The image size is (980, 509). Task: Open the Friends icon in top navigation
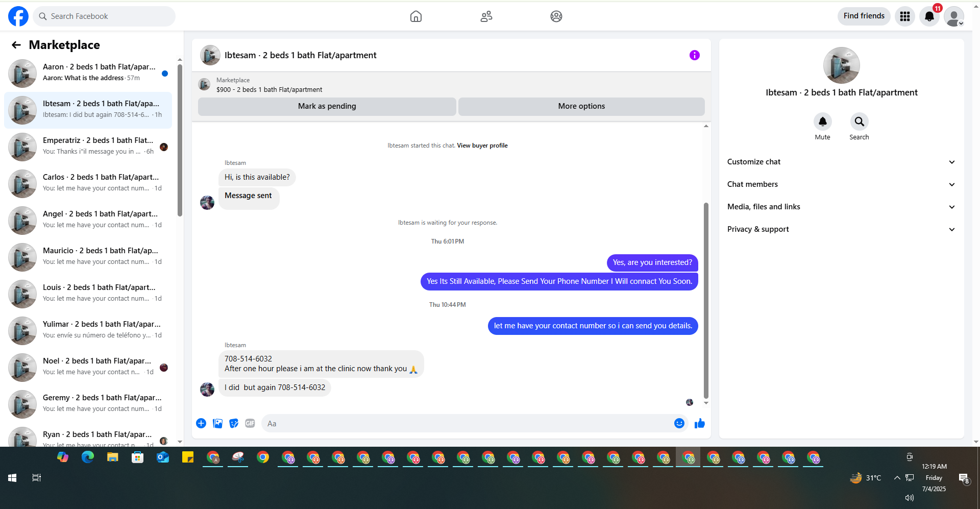(x=486, y=16)
